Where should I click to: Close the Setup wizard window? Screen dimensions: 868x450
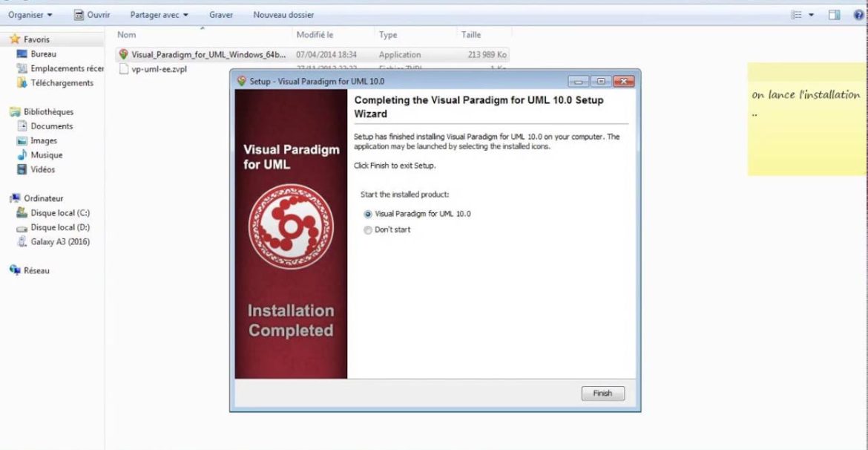point(623,82)
